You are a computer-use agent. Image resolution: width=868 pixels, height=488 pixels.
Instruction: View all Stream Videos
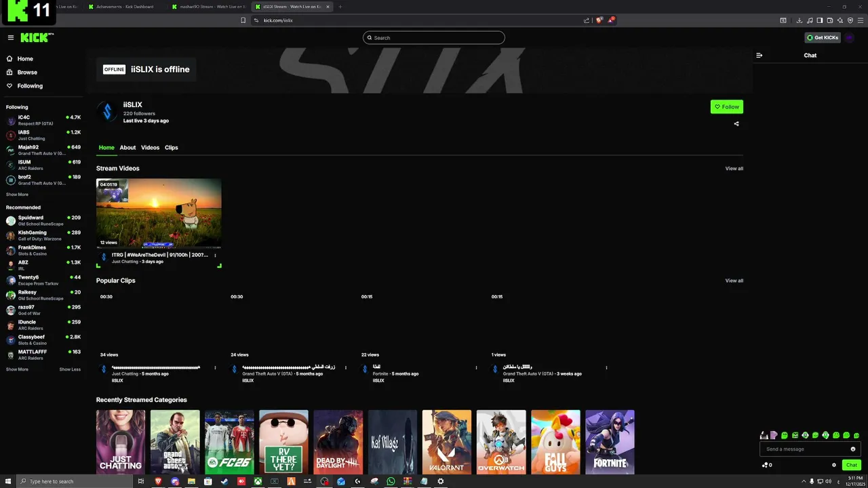pos(734,169)
